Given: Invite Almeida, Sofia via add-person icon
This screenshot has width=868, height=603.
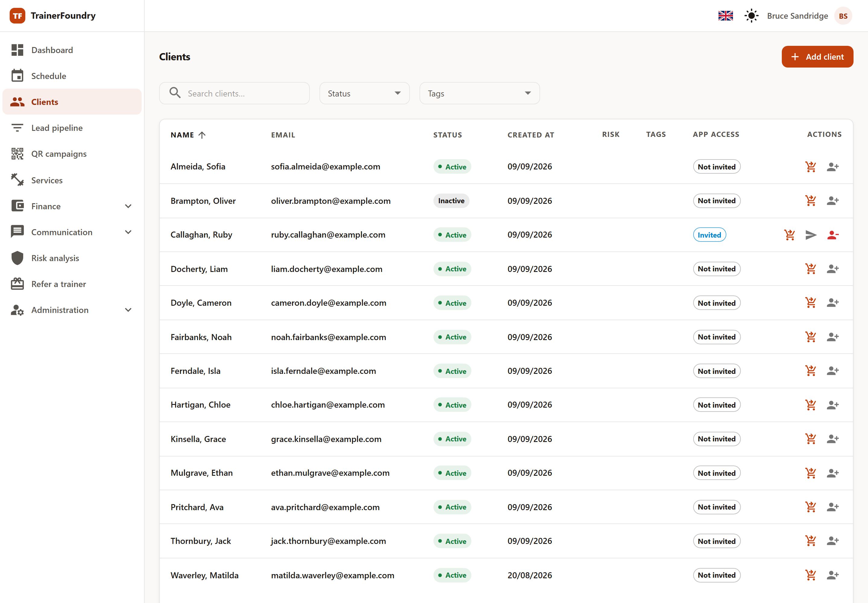Looking at the screenshot, I should coord(832,167).
